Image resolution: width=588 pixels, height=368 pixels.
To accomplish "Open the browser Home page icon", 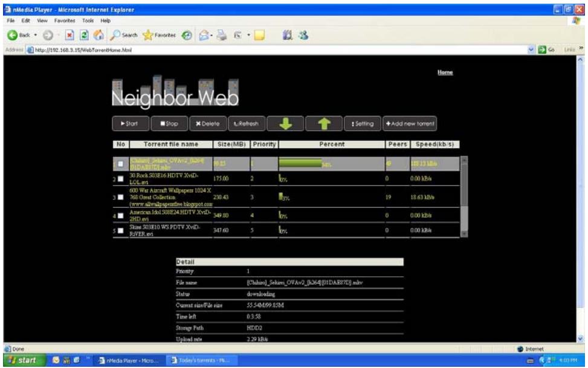I will pos(99,35).
